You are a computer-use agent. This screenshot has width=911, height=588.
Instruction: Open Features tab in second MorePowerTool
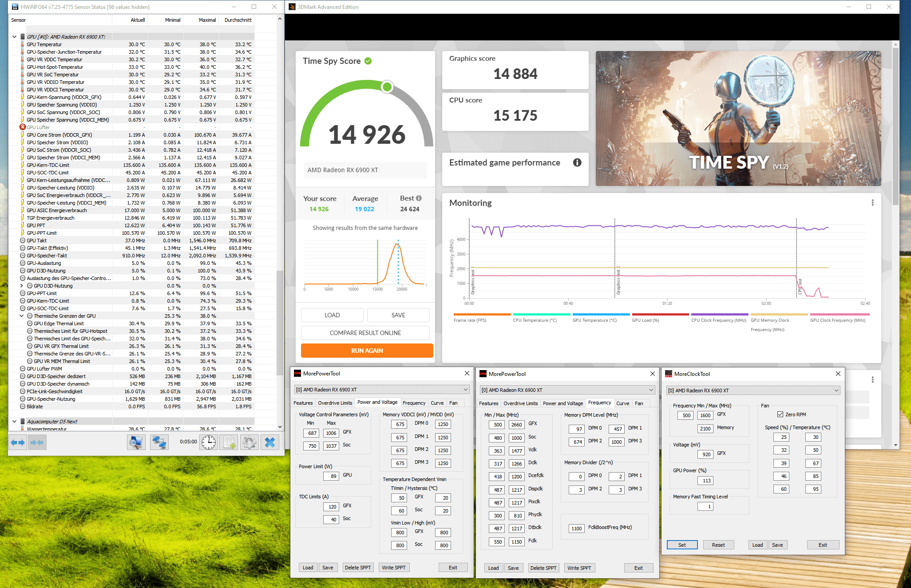point(489,403)
